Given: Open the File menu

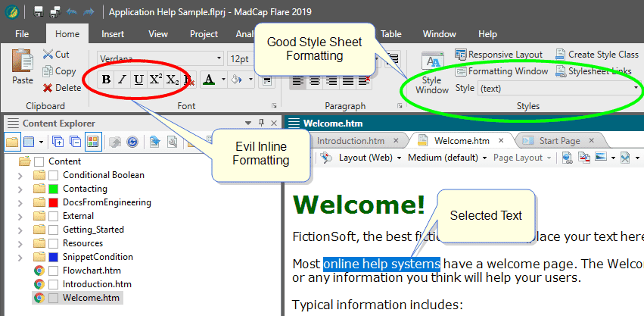Looking at the screenshot, I should (22, 34).
